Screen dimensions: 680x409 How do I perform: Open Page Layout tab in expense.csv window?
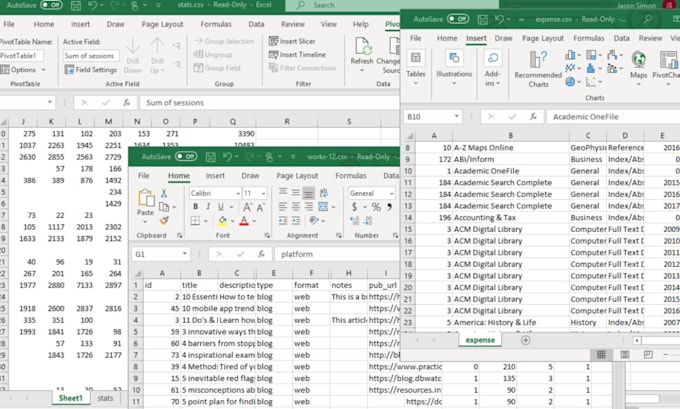point(543,38)
